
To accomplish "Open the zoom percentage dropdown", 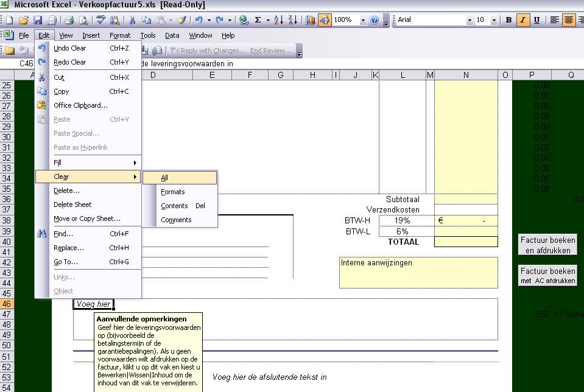I will [363, 20].
